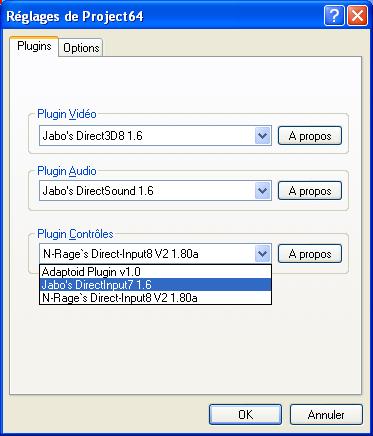The width and height of the screenshot is (373, 436).
Task: Select the Plugins tab
Action: (34, 46)
